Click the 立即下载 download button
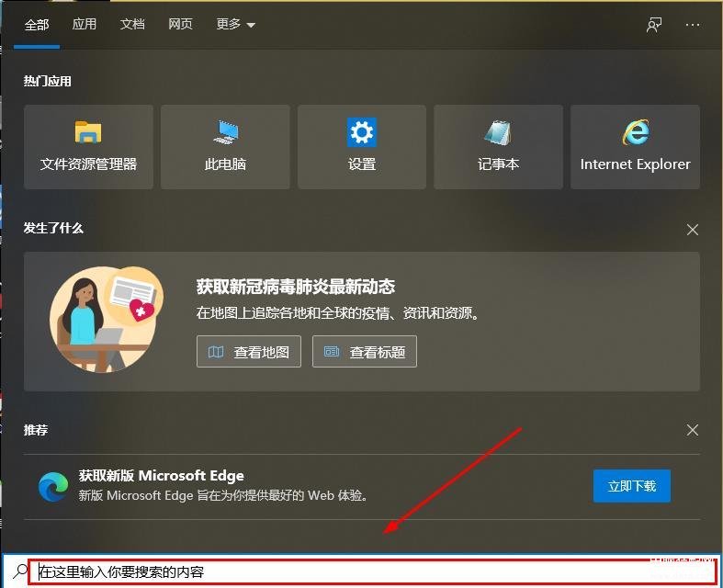This screenshot has width=723, height=588. click(632, 486)
